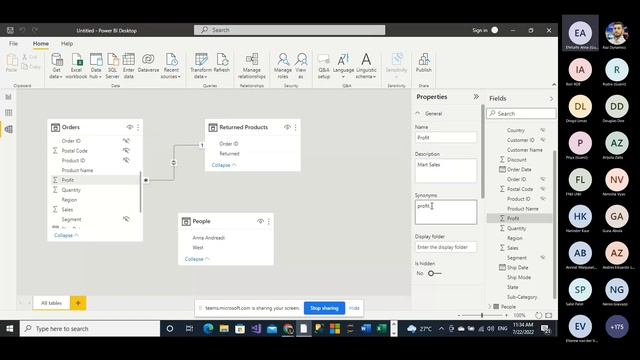Toggle Returned Products table visibility eye
Image resolution: width=640 pixels, height=360 pixels.
coord(287,127)
